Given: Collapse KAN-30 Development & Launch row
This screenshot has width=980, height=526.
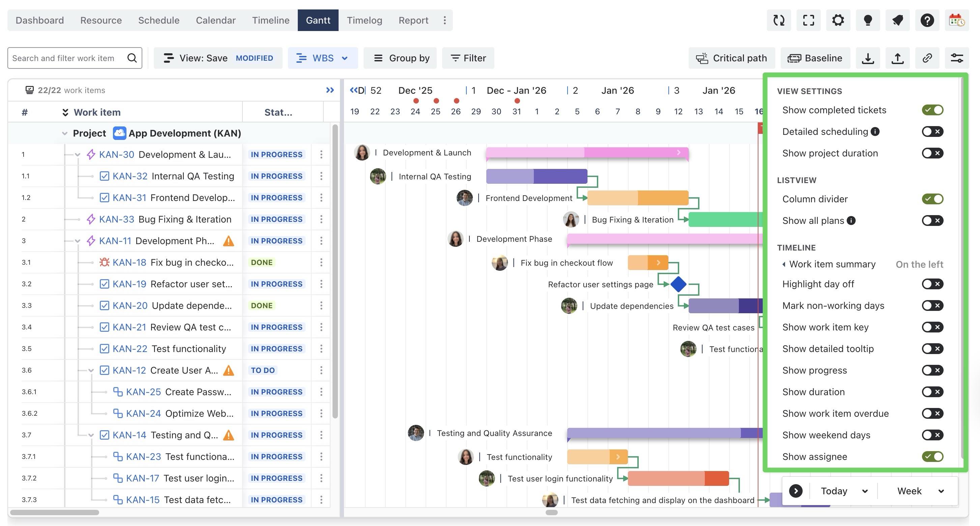Looking at the screenshot, I should 78,155.
